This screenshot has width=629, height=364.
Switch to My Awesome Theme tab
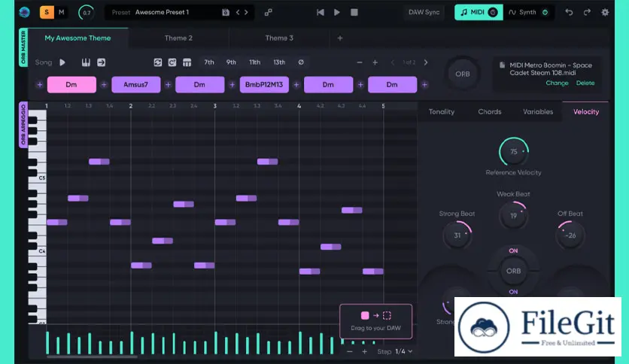point(77,38)
